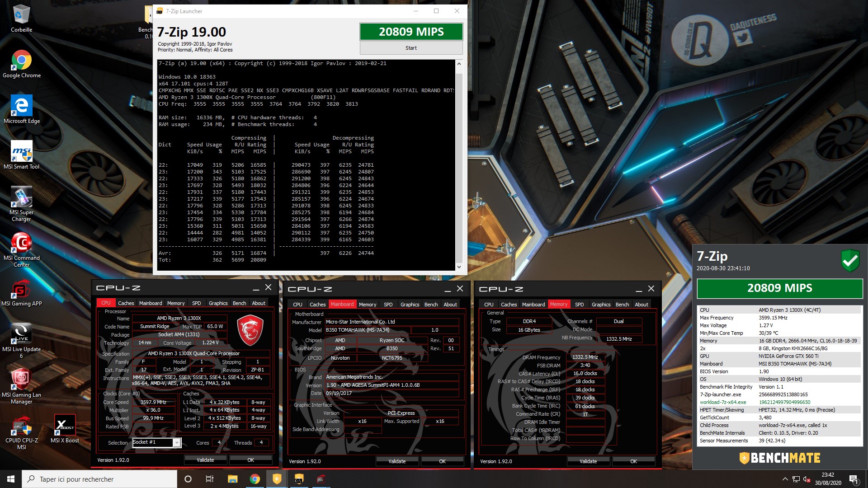Open File Explorer from taskbar
Image resolution: width=868 pixels, height=488 pixels.
click(x=232, y=479)
